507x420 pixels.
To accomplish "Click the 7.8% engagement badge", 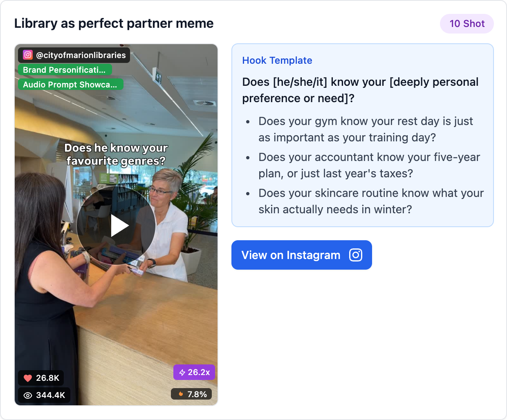I will [x=191, y=394].
